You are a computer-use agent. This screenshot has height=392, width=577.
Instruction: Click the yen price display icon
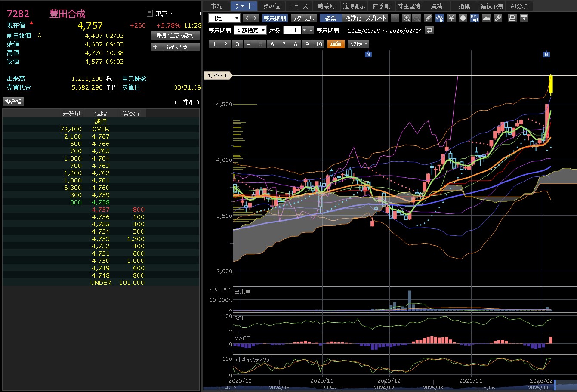[x=451, y=18]
